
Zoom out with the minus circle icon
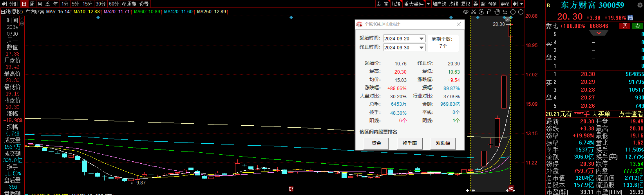coord(521,12)
